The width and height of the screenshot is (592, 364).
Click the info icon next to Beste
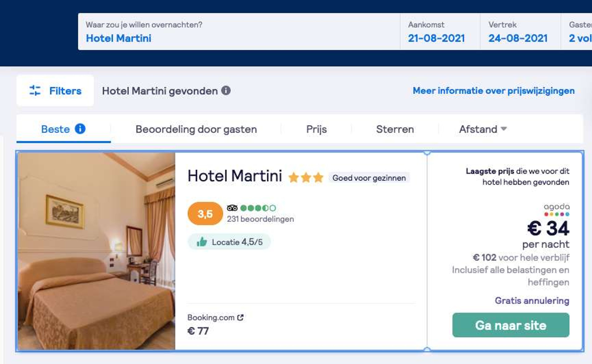click(x=80, y=129)
